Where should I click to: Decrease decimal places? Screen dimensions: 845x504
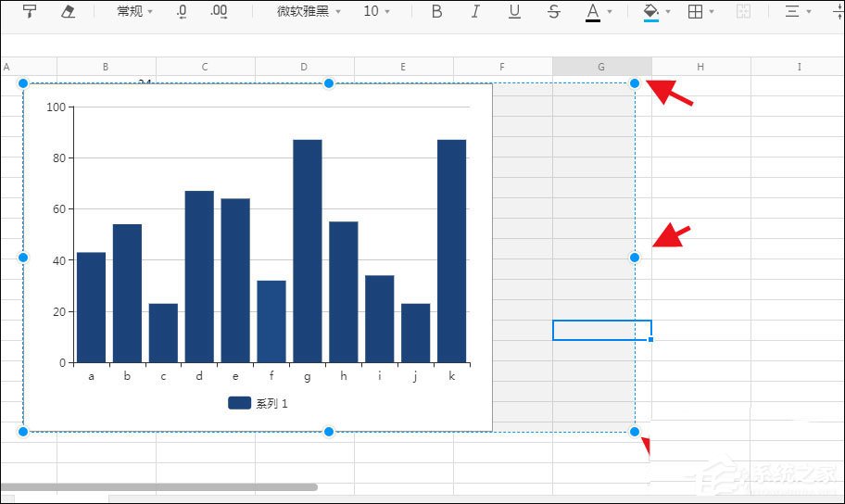[182, 11]
